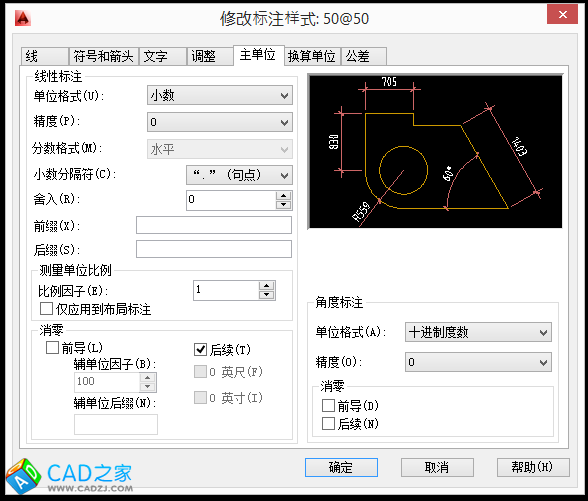
Task: Toggle angular 前导(D) zero suppression checkbox
Action: pos(328,405)
